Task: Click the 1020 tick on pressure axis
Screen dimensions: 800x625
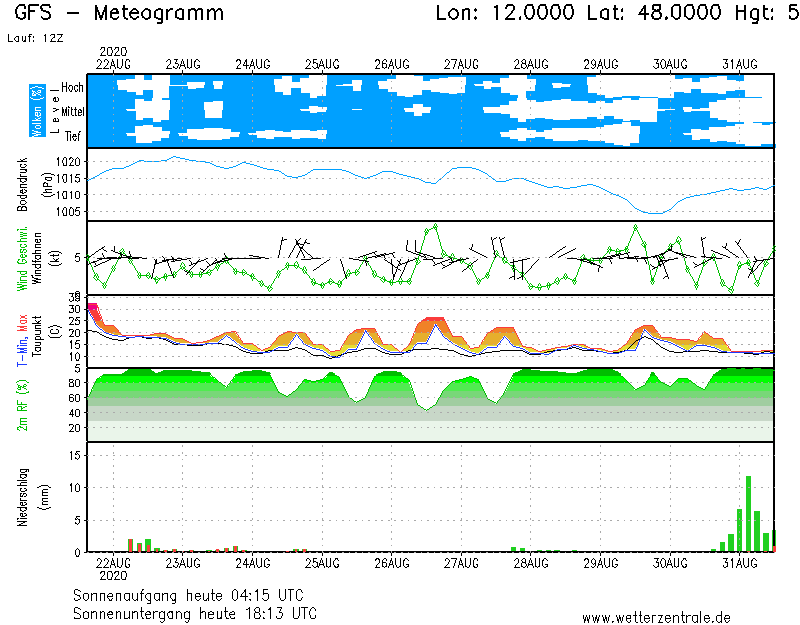Action: [71, 161]
